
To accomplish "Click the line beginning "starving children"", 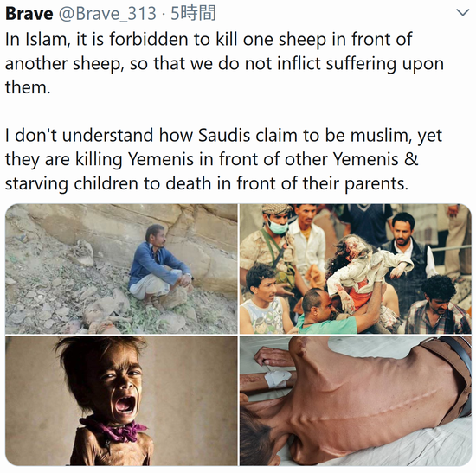I will pos(207,184).
